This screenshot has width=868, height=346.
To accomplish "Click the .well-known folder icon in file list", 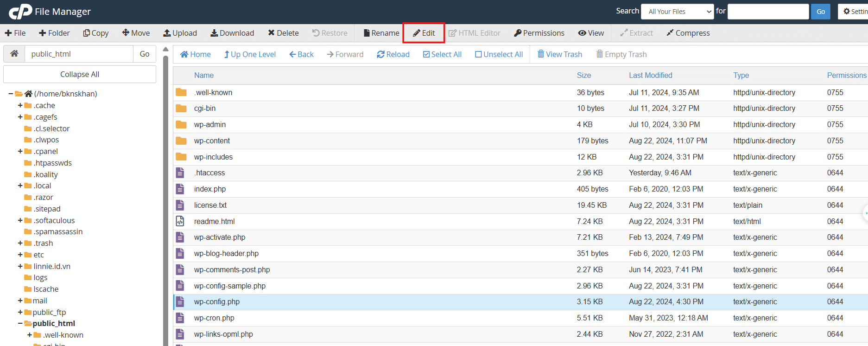I will click(181, 92).
